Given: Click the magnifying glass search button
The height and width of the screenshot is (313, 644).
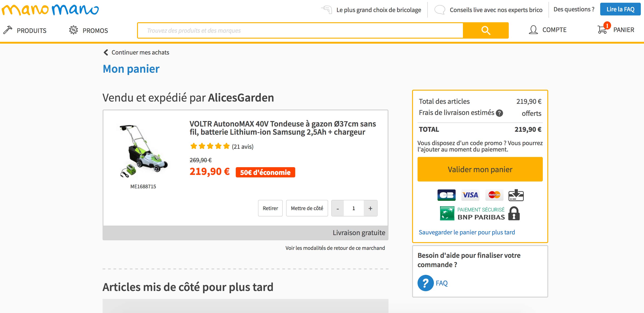Looking at the screenshot, I should (x=486, y=30).
